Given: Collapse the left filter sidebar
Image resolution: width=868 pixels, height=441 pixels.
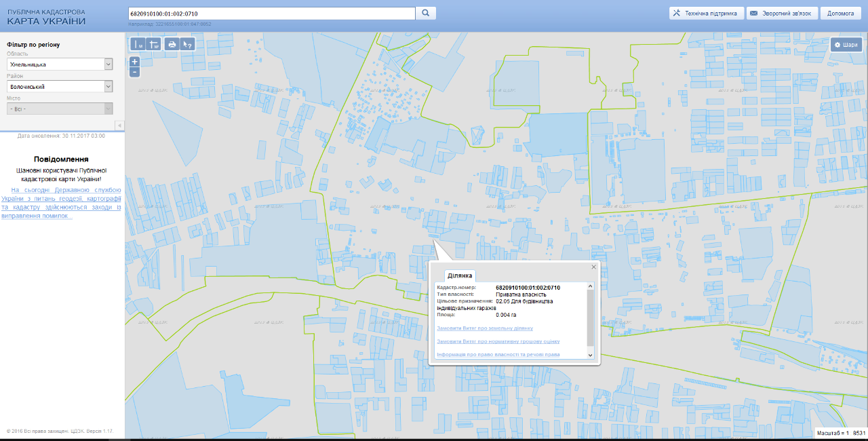Looking at the screenshot, I should [x=120, y=126].
